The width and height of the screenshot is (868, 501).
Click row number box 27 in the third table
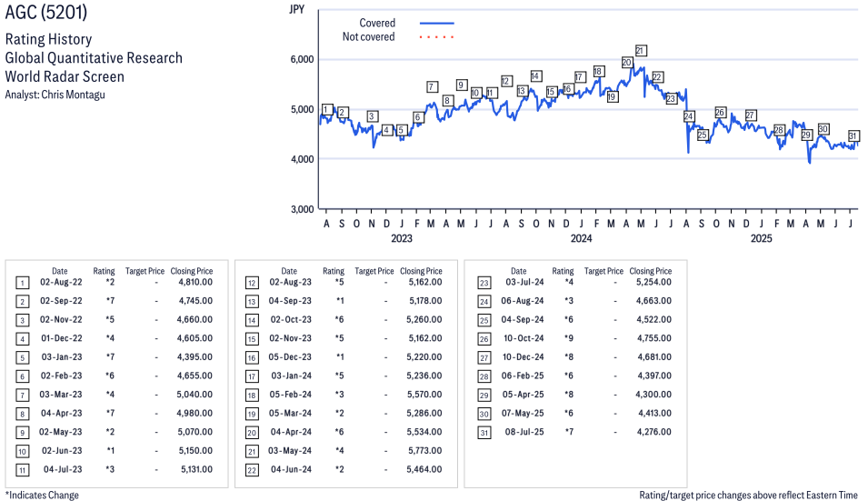(x=484, y=358)
